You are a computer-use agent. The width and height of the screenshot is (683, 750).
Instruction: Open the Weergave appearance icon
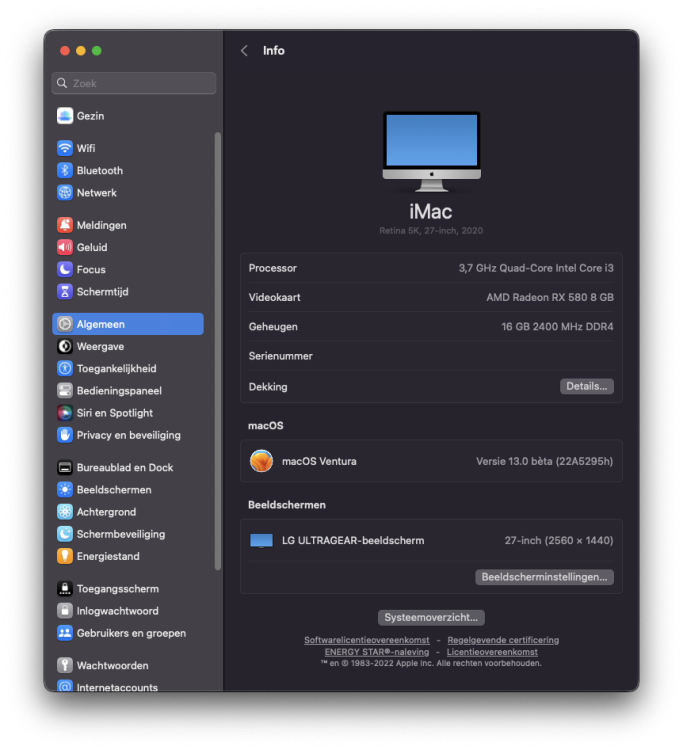65,346
